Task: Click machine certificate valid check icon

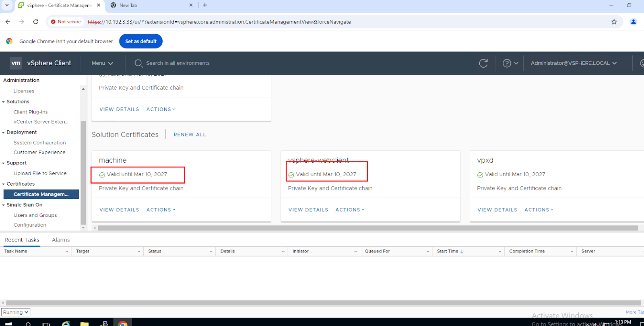Action: click(x=102, y=175)
